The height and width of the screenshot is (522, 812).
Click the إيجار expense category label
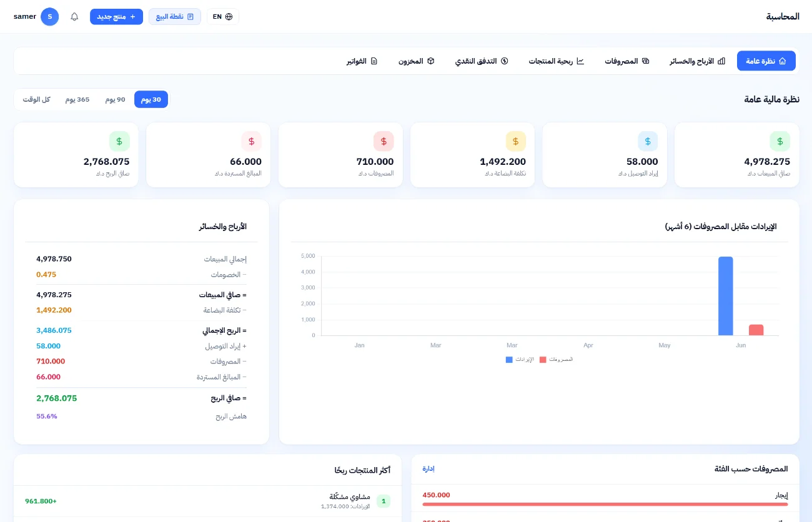point(781,495)
